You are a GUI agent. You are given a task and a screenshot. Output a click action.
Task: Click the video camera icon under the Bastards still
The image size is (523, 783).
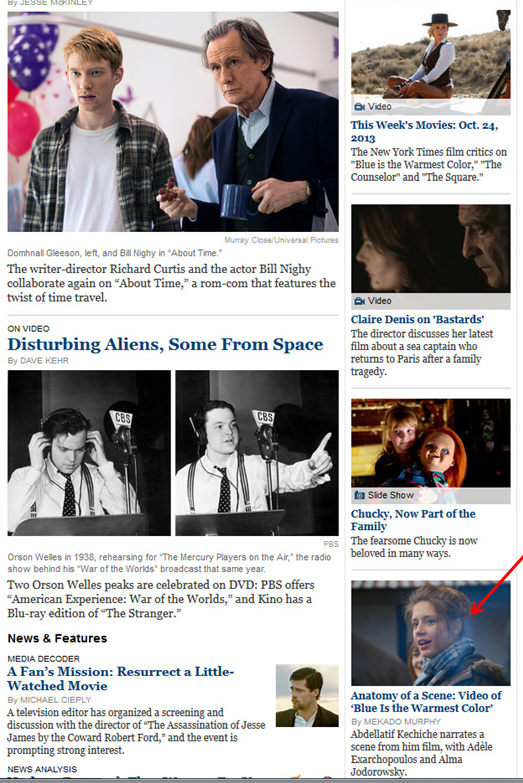click(359, 301)
